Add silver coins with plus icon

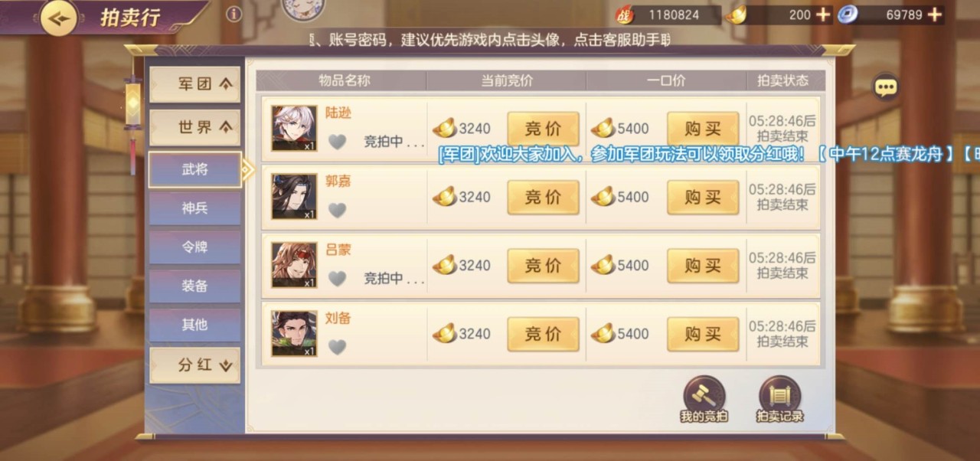pyautogui.click(x=935, y=15)
